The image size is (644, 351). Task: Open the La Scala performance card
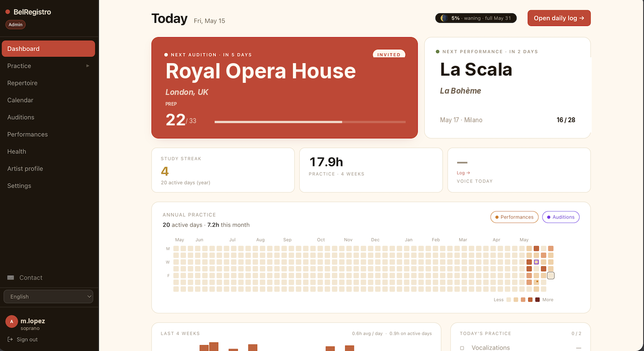point(508,88)
